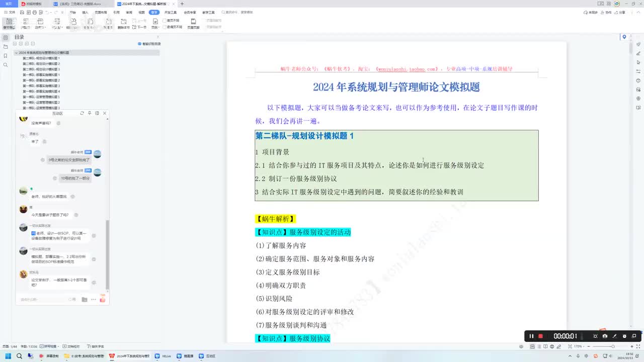The width and height of the screenshot is (644, 362).
Task: Collapse the 2024年系统规划 root outline item
Action: pyautogui.click(x=16, y=52)
